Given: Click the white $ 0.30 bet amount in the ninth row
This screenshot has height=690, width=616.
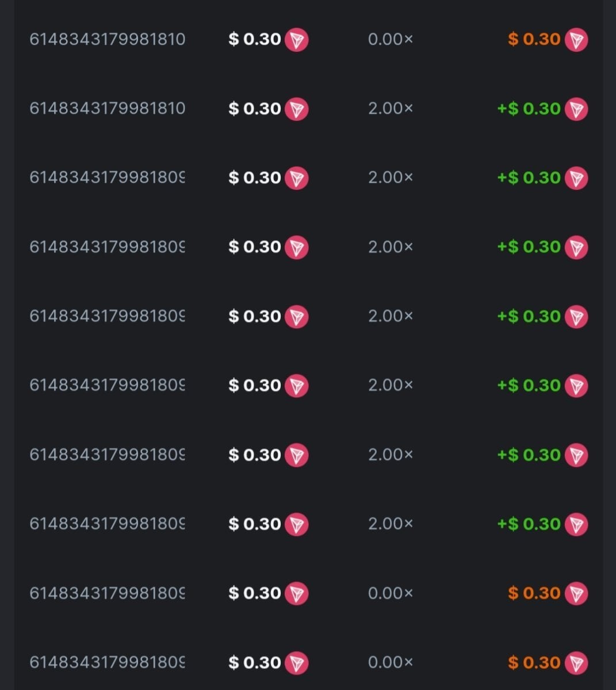Looking at the screenshot, I should click(254, 593).
